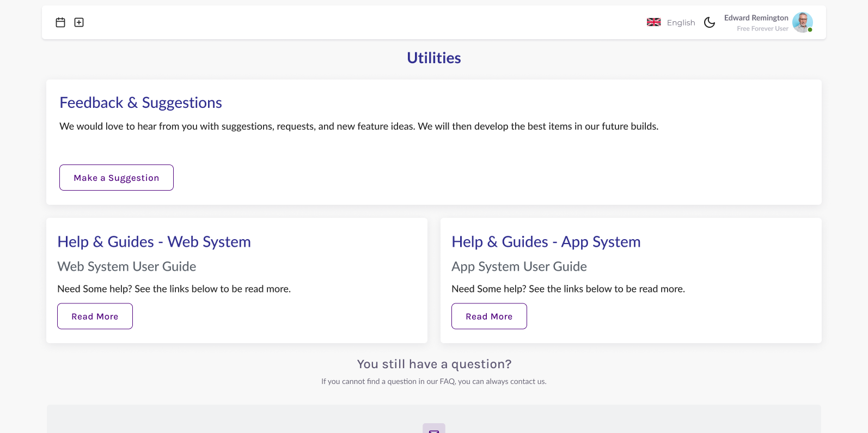Screen dimensions: 868x433
Task: Click the Utilities page heading
Action: (x=433, y=58)
